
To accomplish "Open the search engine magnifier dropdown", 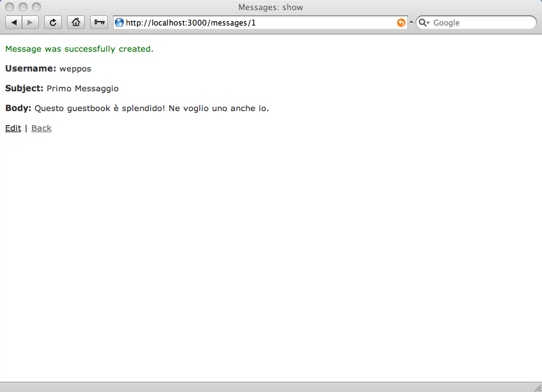I will pyautogui.click(x=424, y=22).
